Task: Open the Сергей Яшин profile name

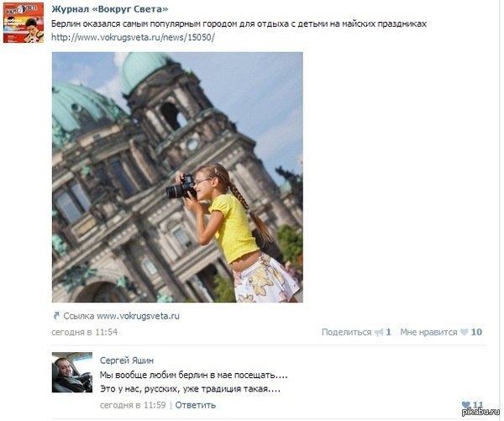Action: point(127,360)
